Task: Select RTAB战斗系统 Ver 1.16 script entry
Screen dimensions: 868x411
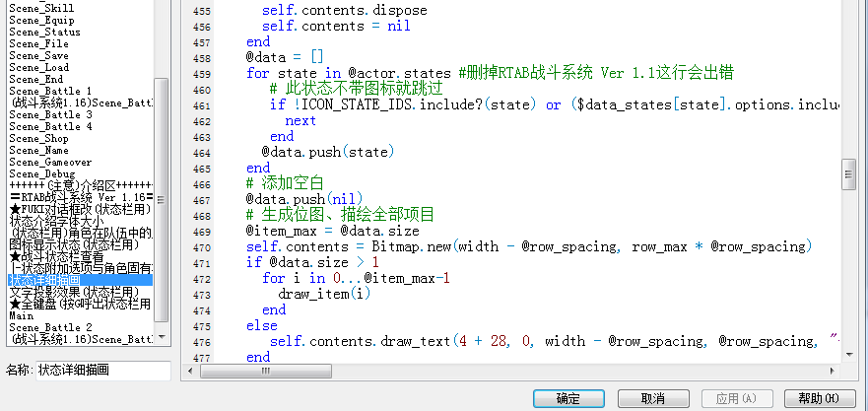Action: (81, 197)
